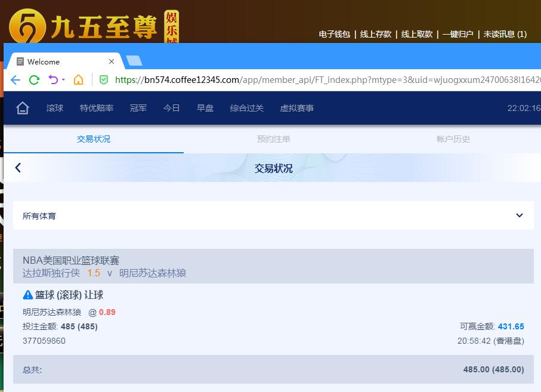The image size is (541, 392).
Task: Open 综合过关 menu item
Action: [x=247, y=108]
